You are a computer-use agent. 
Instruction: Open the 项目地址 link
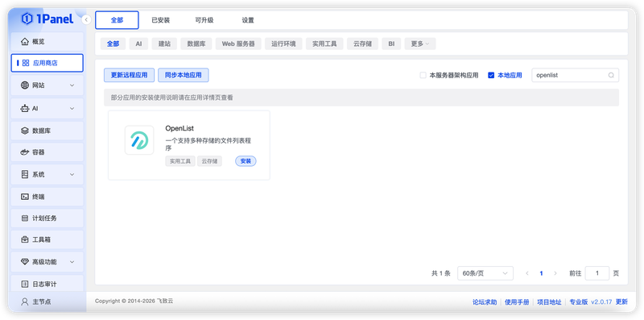point(549,302)
